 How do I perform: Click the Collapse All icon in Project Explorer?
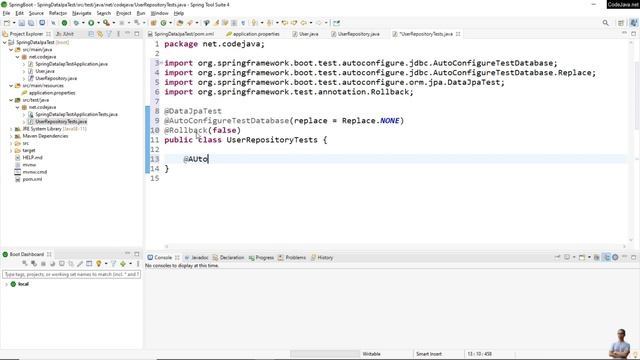coord(91,34)
